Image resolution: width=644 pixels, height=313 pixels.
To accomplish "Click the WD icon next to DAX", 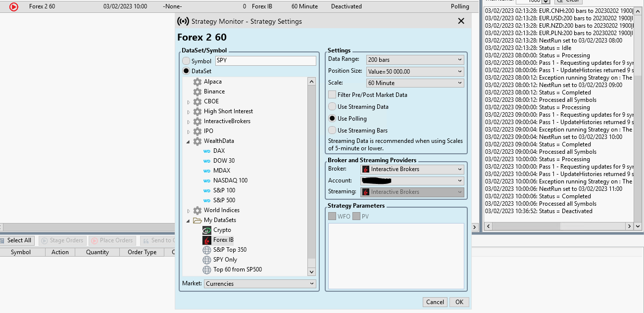I will (207, 151).
